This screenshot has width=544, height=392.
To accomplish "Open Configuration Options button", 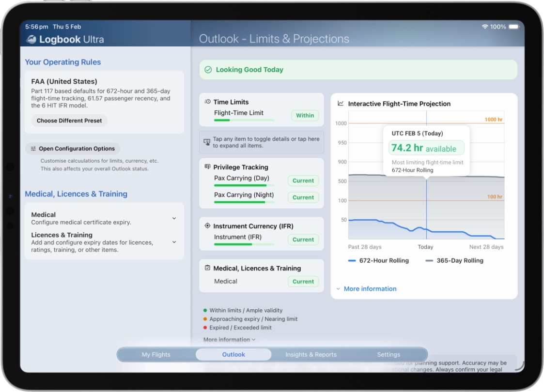I will pos(73,149).
